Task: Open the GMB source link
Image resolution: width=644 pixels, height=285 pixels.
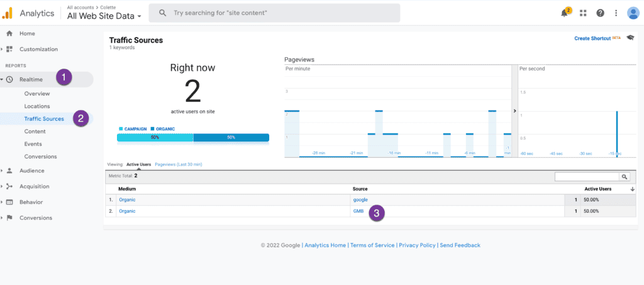Action: 358,211
